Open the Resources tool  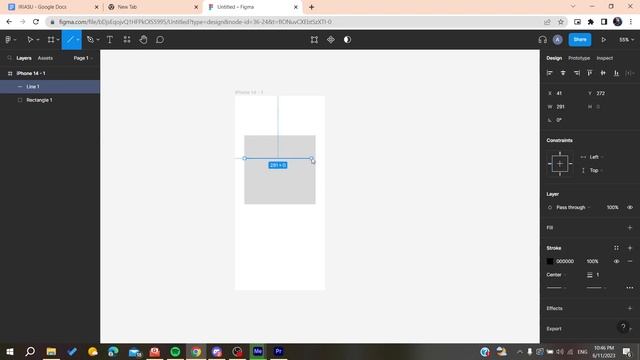(x=127, y=40)
